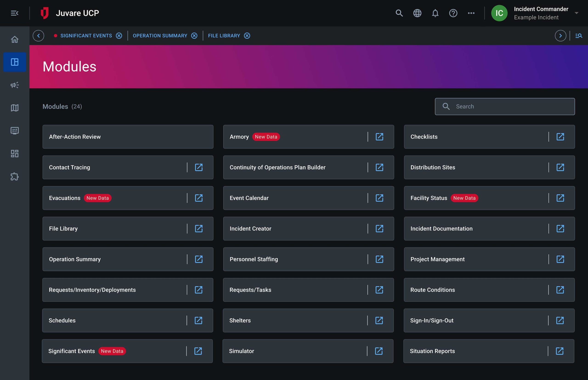Pop out the Event Calendar module
This screenshot has height=380, width=588.
[379, 198]
